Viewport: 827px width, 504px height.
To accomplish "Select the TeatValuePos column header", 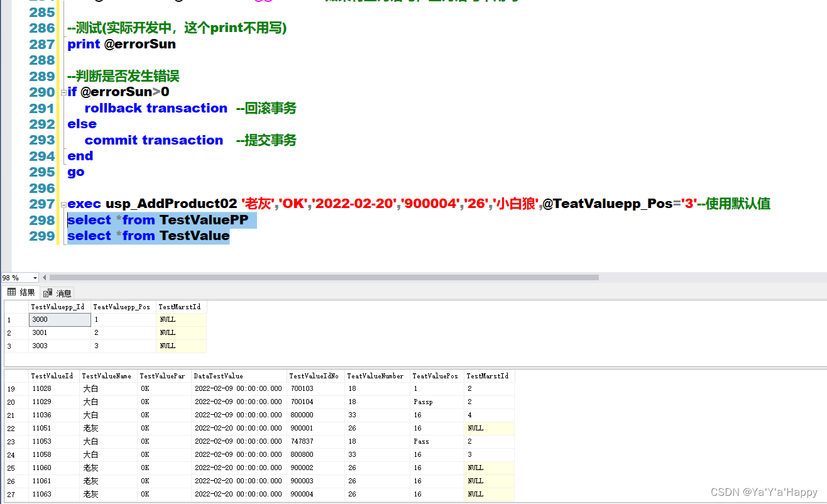I will pos(437,376).
